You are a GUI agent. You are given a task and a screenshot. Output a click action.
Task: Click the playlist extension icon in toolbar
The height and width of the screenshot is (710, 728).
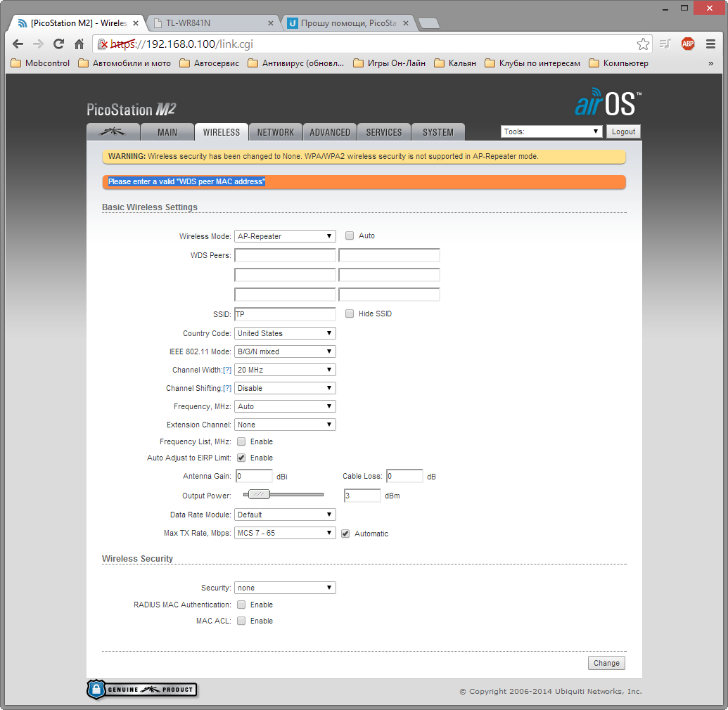[x=665, y=44]
